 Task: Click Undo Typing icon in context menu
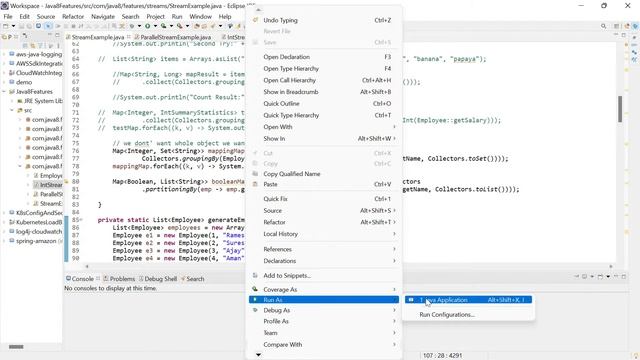tap(256, 20)
